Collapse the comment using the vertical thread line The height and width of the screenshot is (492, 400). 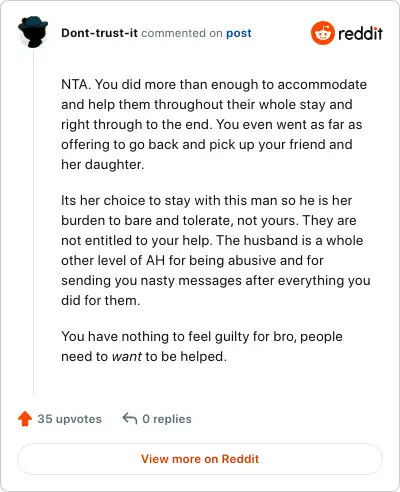click(33, 222)
